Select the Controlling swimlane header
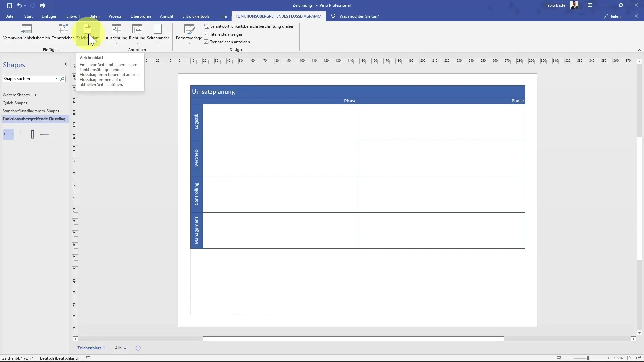The width and height of the screenshot is (644, 362). coord(196,194)
